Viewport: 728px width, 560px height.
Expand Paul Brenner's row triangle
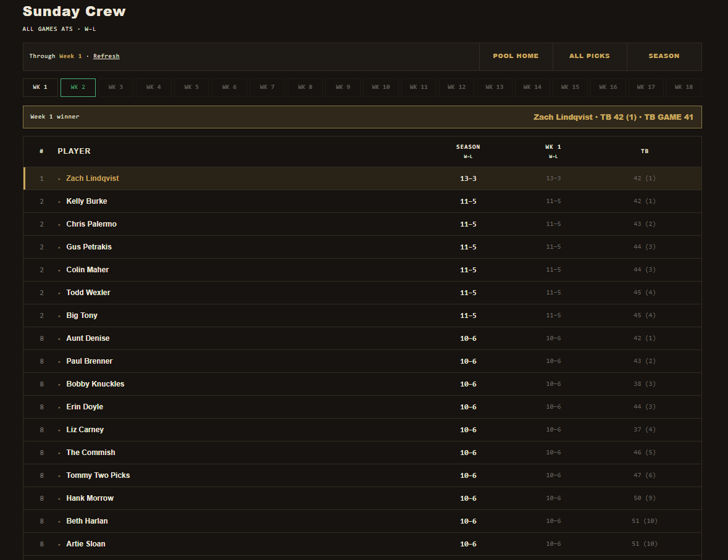pyautogui.click(x=59, y=361)
